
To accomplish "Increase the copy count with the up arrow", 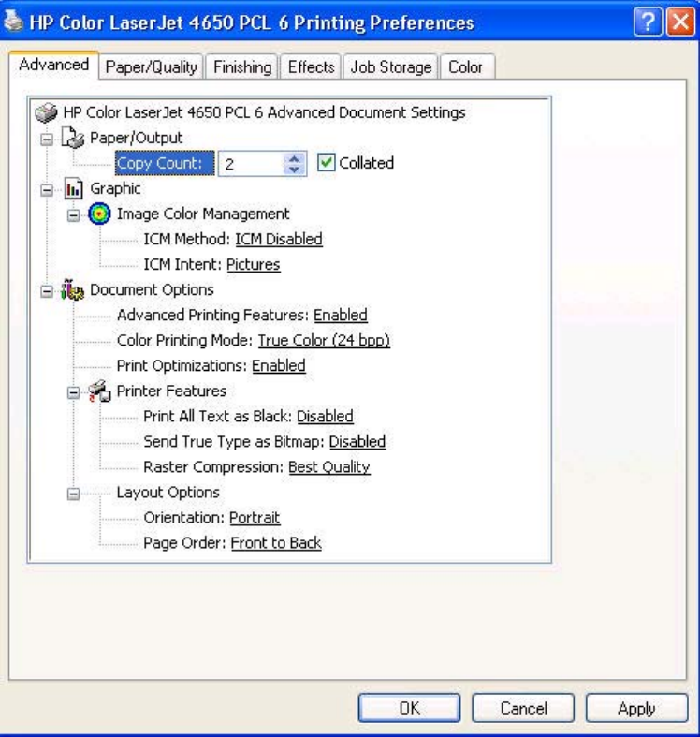I will (x=294, y=158).
